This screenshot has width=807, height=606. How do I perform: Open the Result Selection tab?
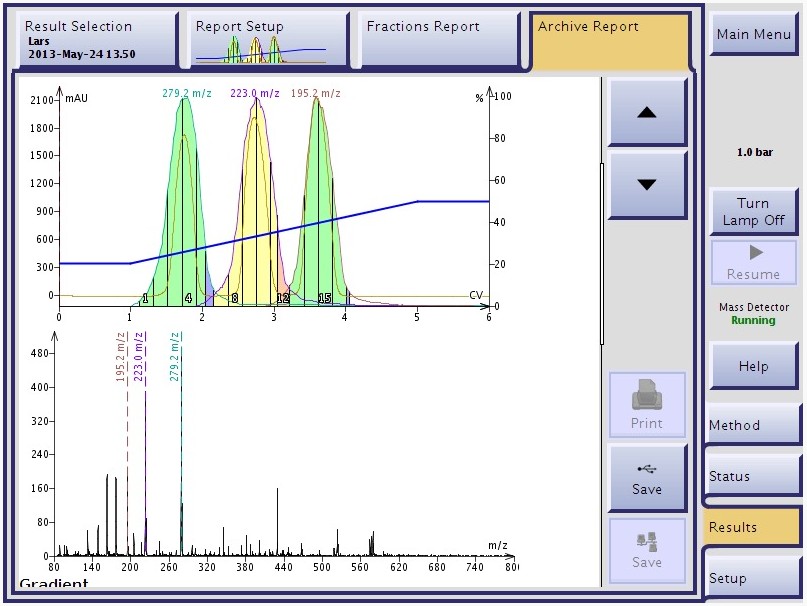click(x=96, y=40)
